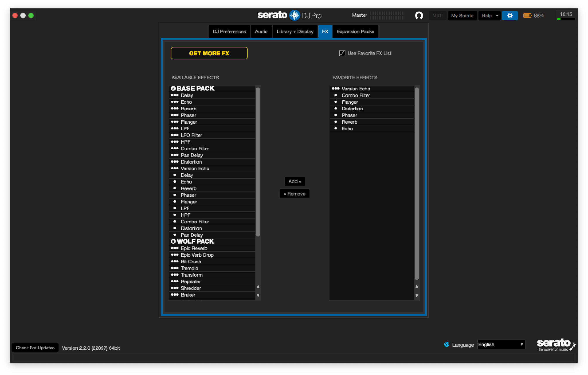Select multi-FX Combo Filter in available effects

click(x=212, y=148)
